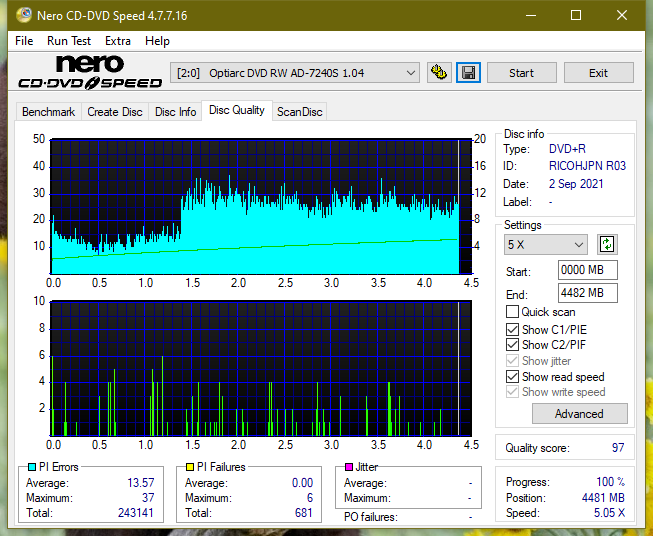Open the Advanced settings button

tap(579, 414)
